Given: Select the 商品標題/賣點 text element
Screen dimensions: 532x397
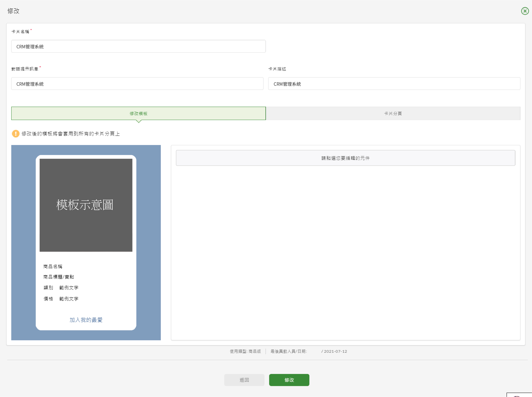Looking at the screenshot, I should click(59, 277).
